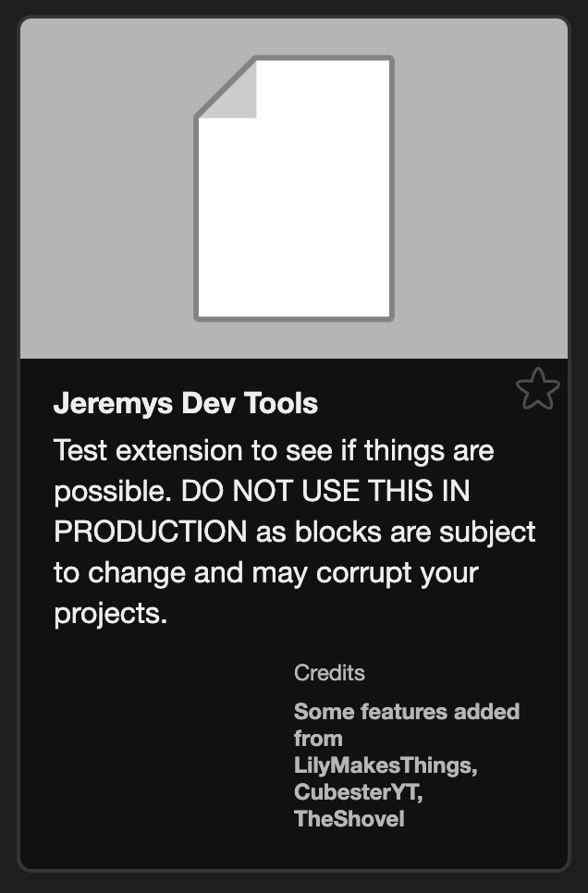Favorite Jeremys Dev Tools with the star icon
588x893 pixels.
[x=537, y=388]
